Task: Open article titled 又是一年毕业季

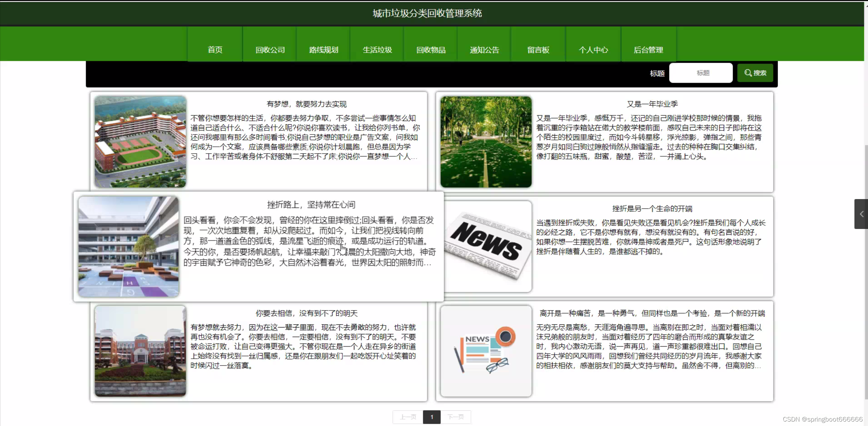Action: (652, 104)
